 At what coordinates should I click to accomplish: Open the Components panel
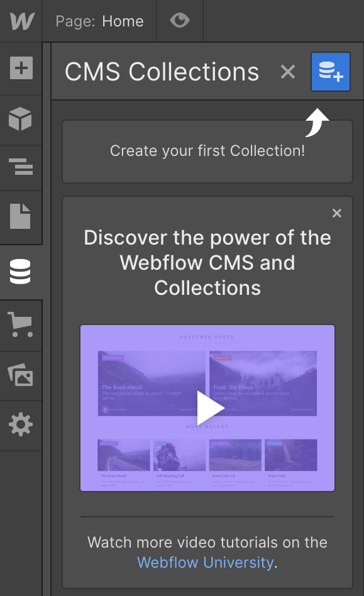21,118
